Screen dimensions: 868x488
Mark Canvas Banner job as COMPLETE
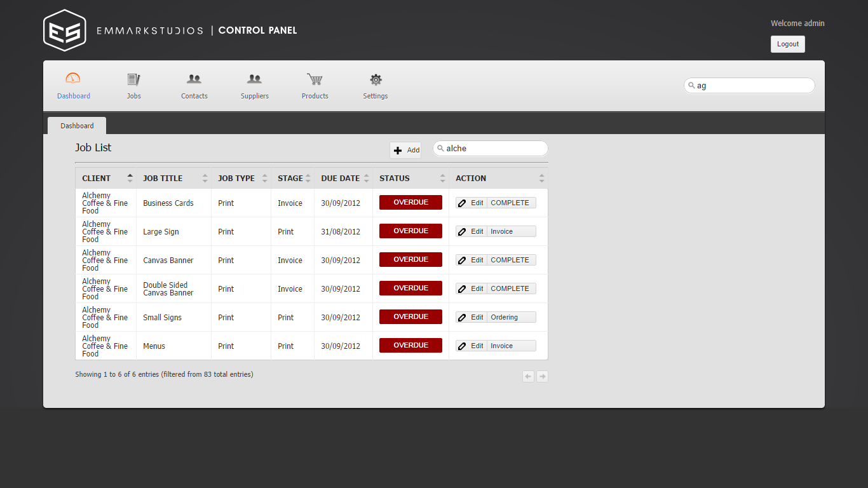point(510,261)
